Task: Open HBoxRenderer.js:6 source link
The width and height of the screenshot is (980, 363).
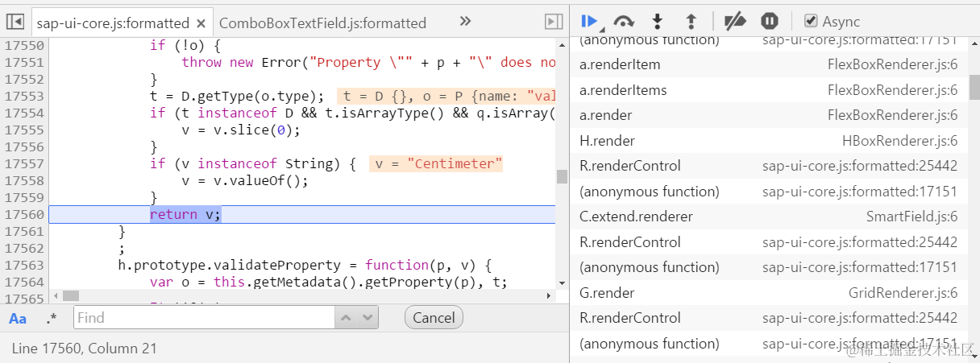Action: click(899, 141)
